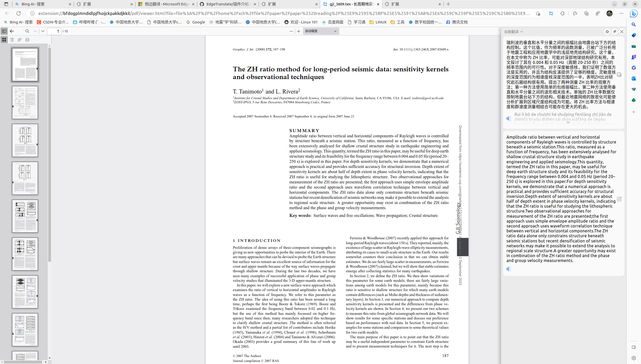Switch to the Bing AI - 搜索 tab
This screenshot has height=364, width=641.
43,4
